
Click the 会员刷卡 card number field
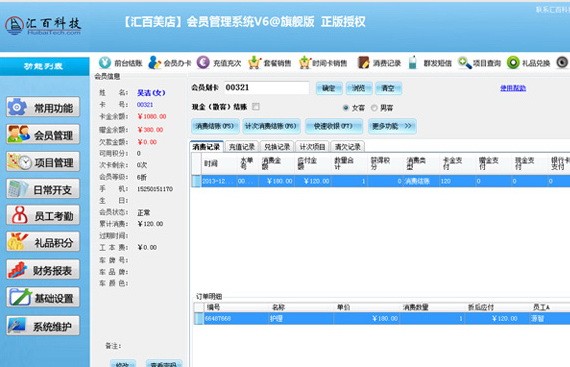pyautogui.click(x=266, y=88)
